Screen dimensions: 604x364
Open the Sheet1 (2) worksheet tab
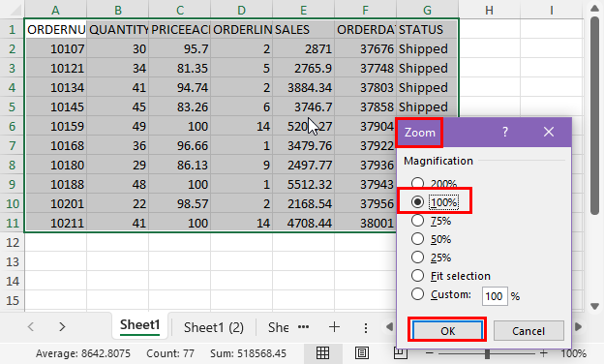point(214,327)
